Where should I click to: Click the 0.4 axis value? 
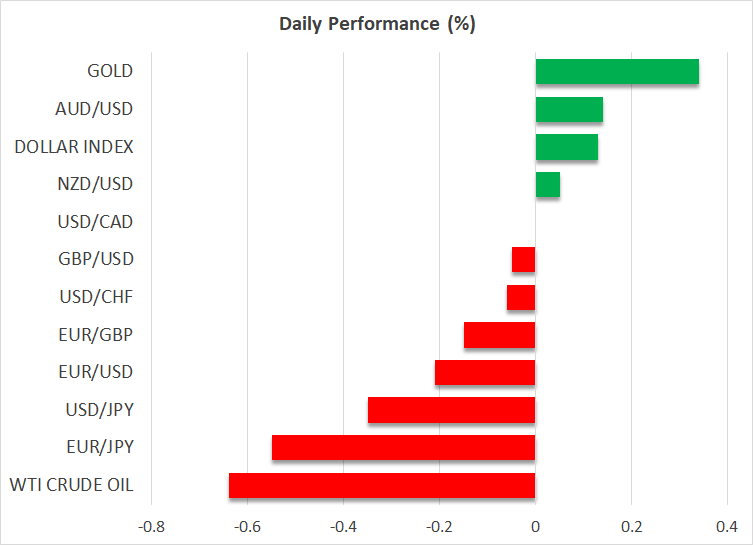(727, 526)
